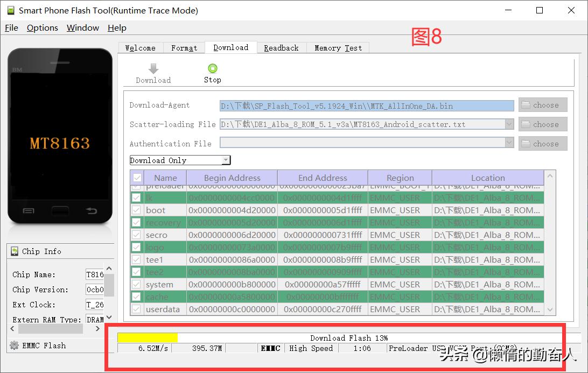Toggle the boot partition checkbox
The width and height of the screenshot is (588, 373).
point(137,210)
